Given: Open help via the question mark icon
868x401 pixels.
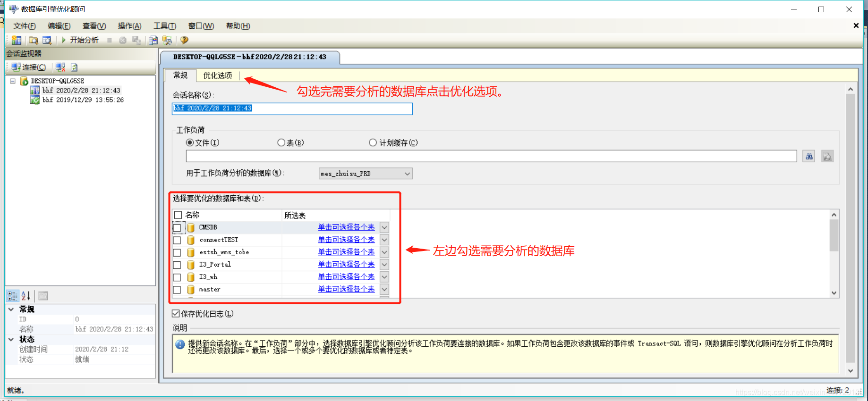Looking at the screenshot, I should [x=184, y=40].
